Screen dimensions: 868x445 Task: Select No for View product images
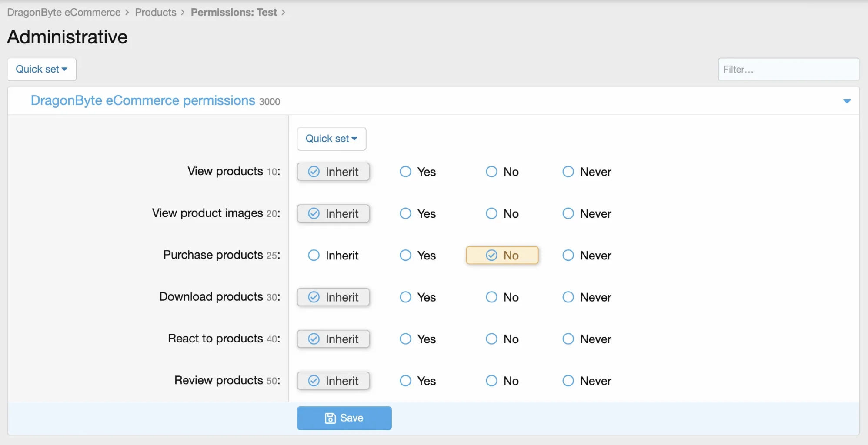pyautogui.click(x=502, y=213)
